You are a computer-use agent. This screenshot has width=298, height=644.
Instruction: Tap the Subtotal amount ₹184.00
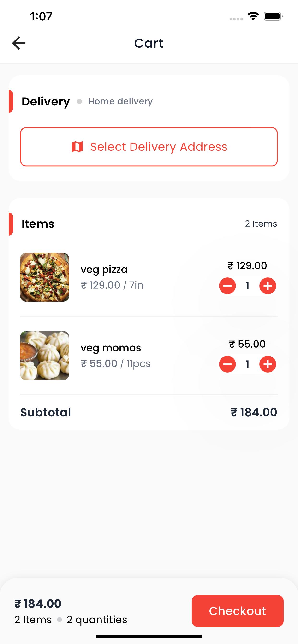pos(254,412)
